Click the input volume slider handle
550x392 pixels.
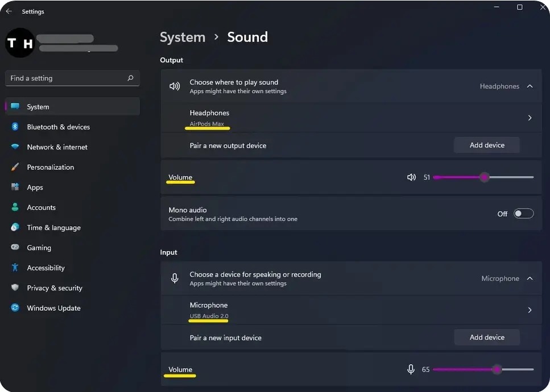coord(497,369)
